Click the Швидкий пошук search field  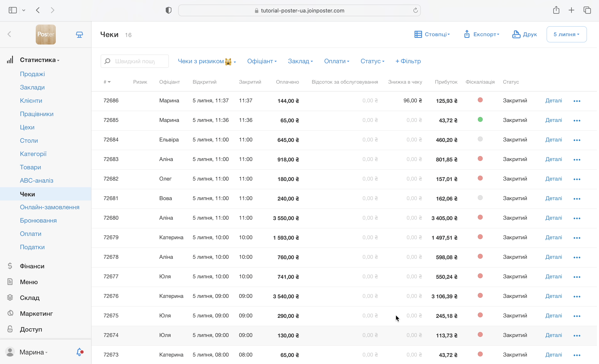[x=135, y=61]
